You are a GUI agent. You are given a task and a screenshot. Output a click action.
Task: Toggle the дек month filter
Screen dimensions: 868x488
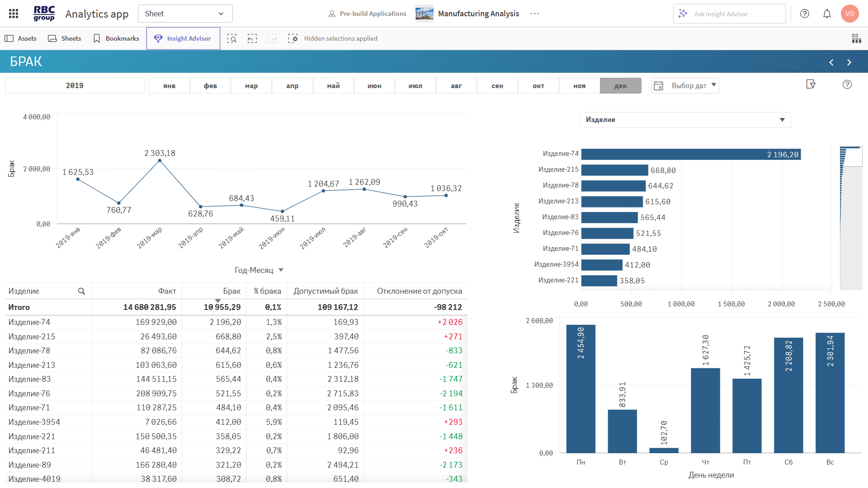[620, 86]
